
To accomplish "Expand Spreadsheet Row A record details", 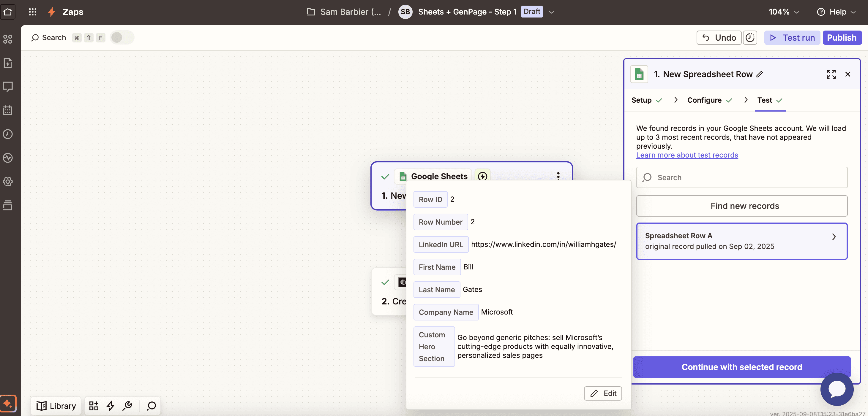I will pyautogui.click(x=834, y=236).
